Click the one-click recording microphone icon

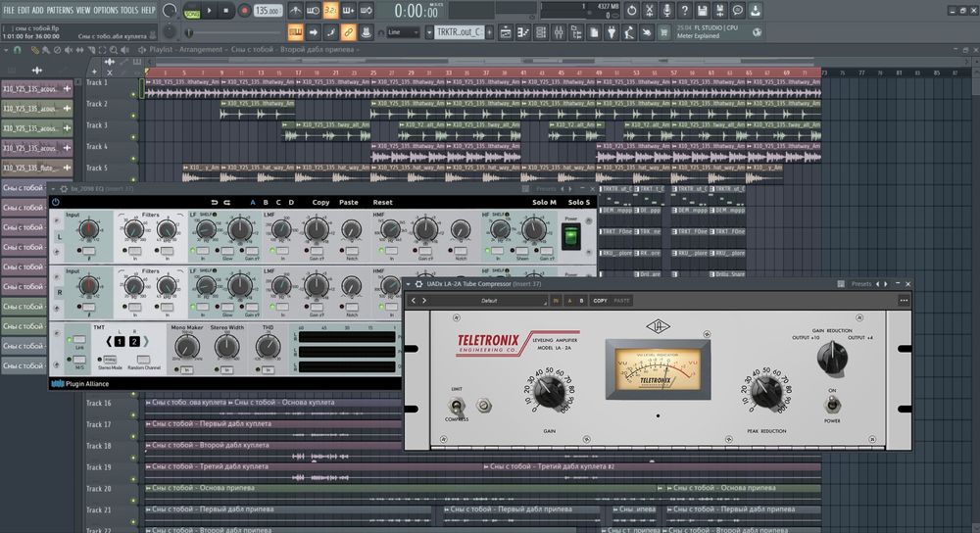tap(666, 10)
